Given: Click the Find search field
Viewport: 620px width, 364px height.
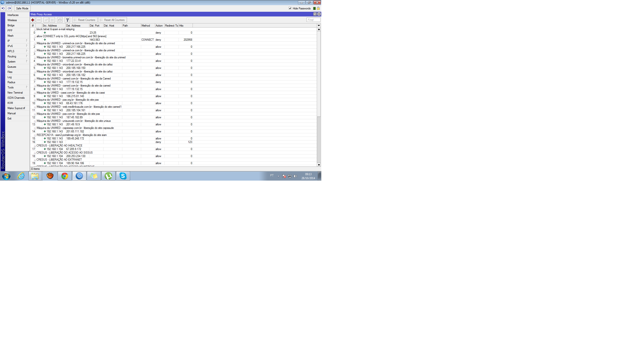Looking at the screenshot, I should coord(313,20).
